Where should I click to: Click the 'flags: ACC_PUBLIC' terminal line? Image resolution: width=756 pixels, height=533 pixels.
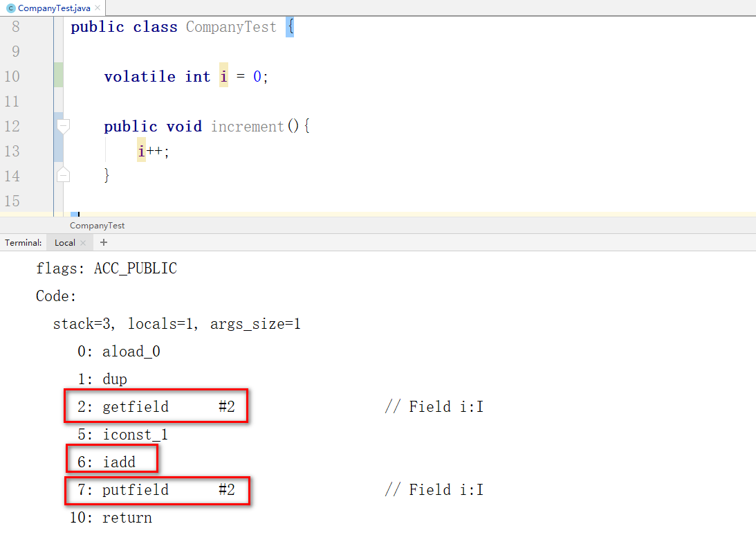[107, 268]
